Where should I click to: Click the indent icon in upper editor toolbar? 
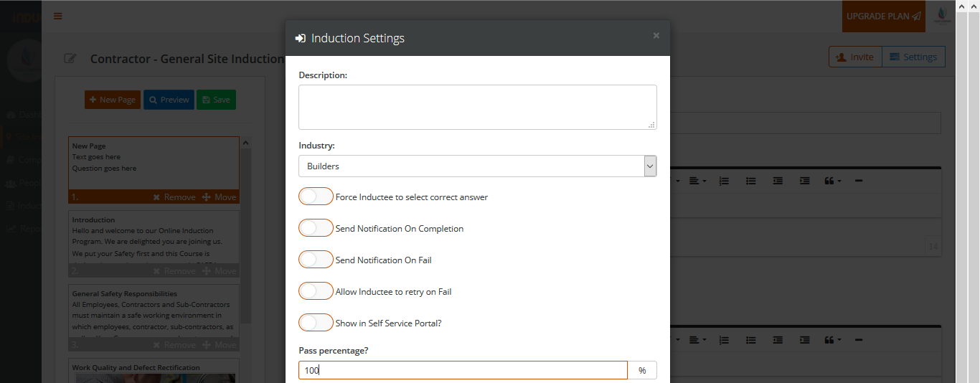point(804,181)
